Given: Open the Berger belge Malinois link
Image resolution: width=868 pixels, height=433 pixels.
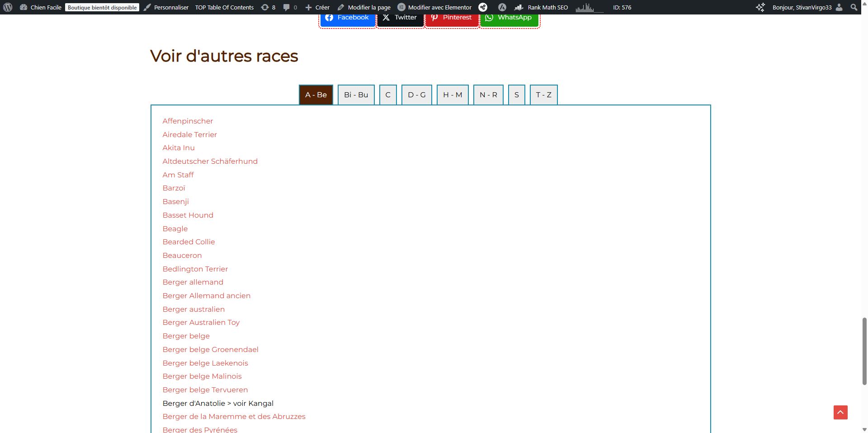Looking at the screenshot, I should pyautogui.click(x=202, y=376).
